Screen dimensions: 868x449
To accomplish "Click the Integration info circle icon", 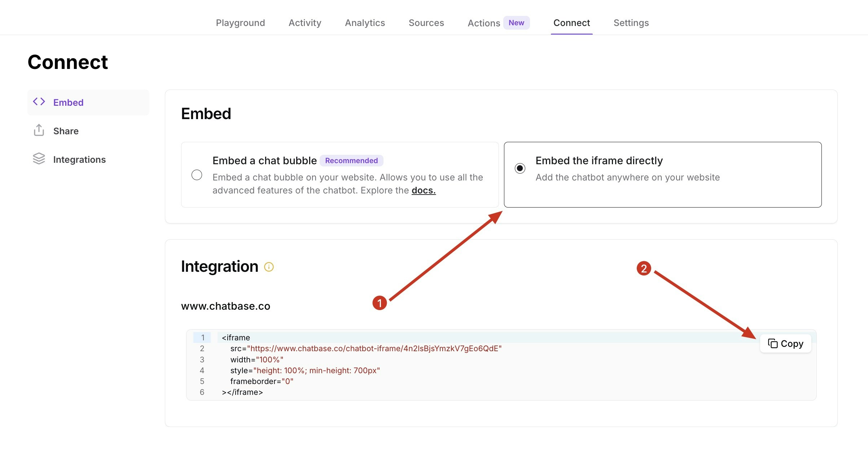I will pos(269,267).
